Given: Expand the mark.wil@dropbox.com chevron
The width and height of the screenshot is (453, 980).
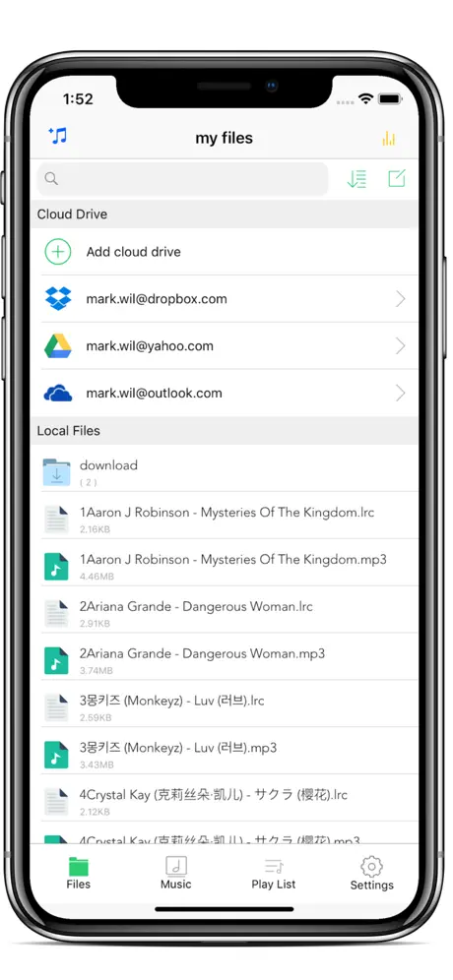Looking at the screenshot, I should (x=401, y=299).
